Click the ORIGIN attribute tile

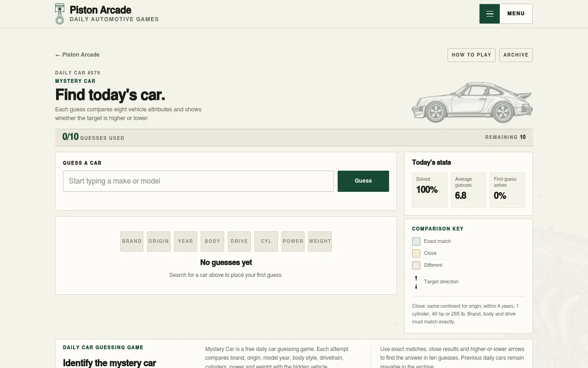[x=158, y=241]
